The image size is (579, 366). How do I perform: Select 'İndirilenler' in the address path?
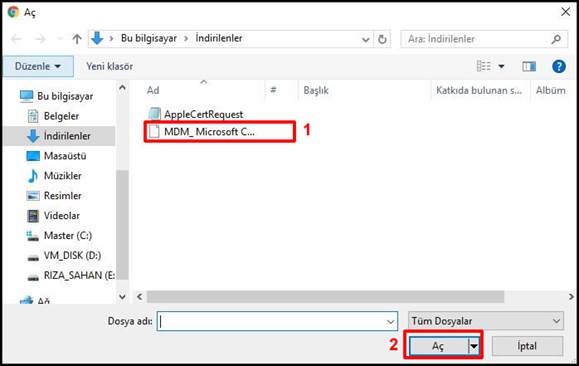[219, 38]
